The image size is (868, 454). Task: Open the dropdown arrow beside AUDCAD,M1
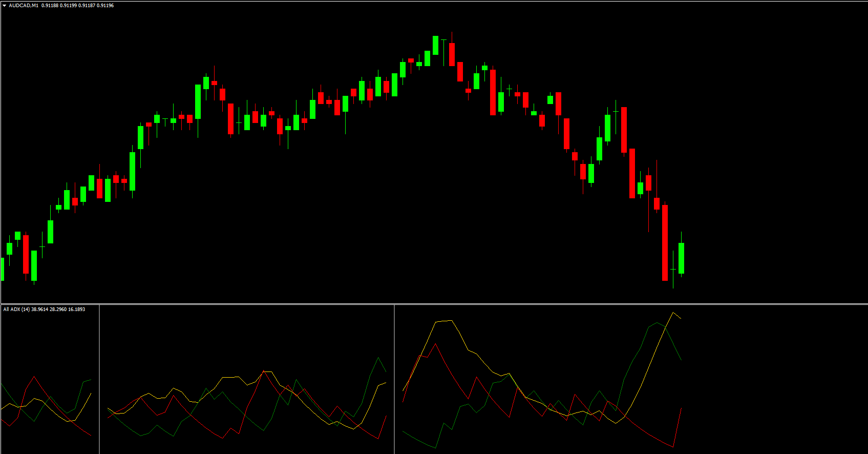click(x=5, y=6)
